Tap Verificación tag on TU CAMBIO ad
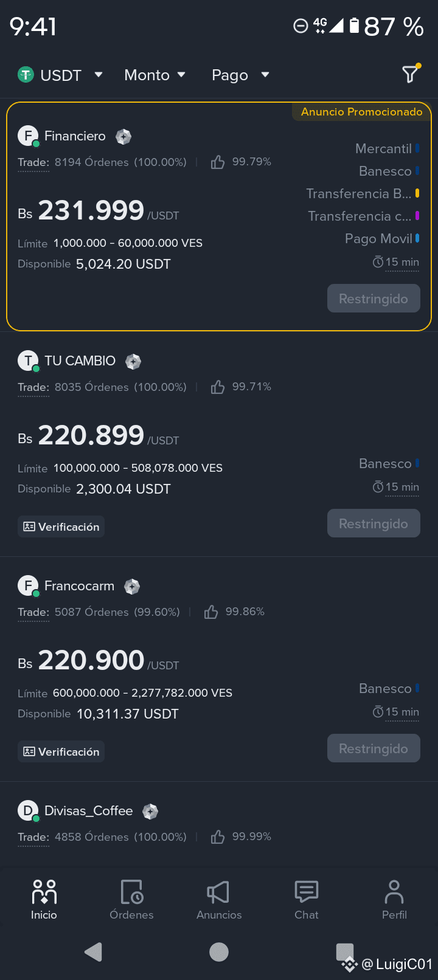 [x=61, y=527]
